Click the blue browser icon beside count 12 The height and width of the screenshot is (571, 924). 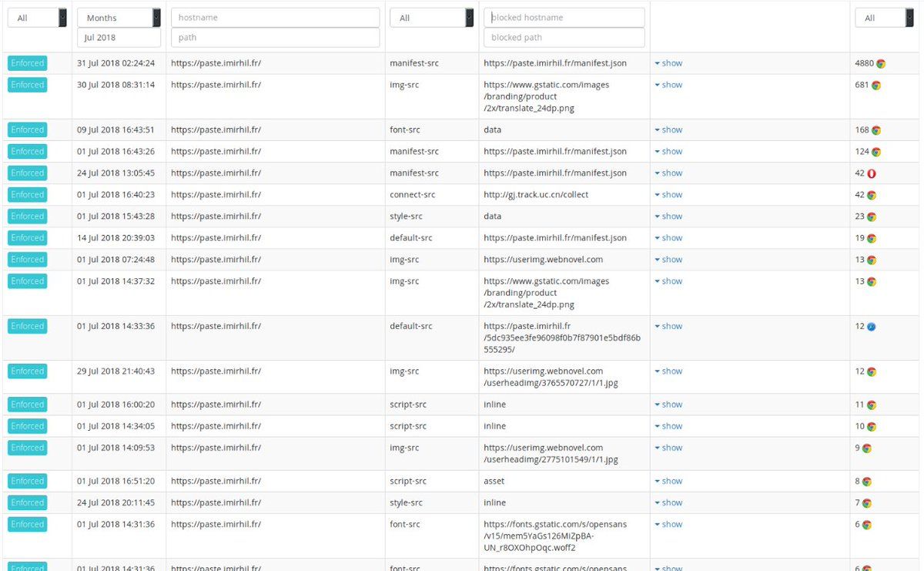[871, 327]
